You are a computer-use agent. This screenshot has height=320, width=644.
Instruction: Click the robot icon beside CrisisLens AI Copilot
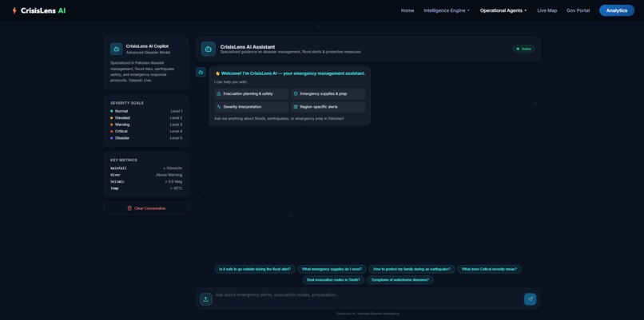pos(116,49)
